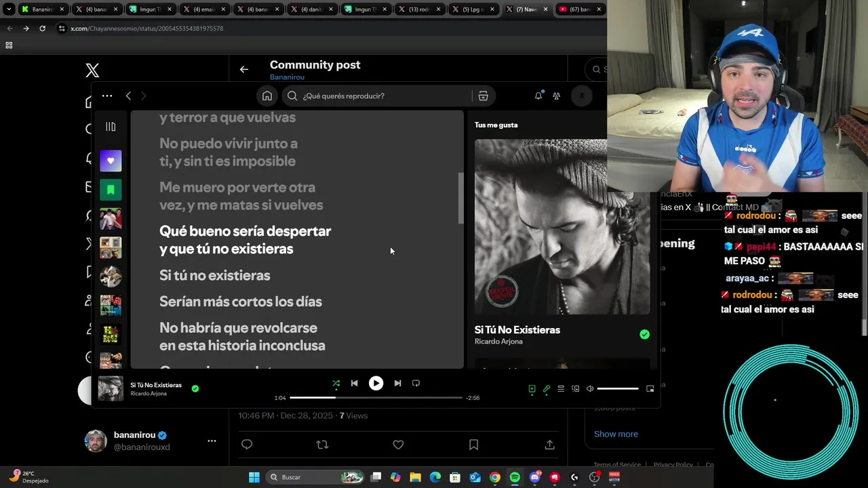Open 'Si Tú No Existieras' title in side panel
This screenshot has width=868, height=488.
pos(517,330)
